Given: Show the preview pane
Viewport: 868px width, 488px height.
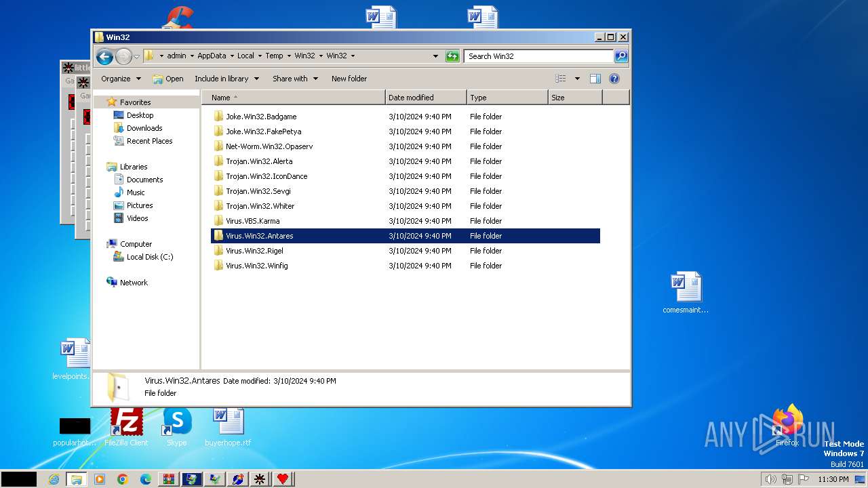Looking at the screenshot, I should pos(595,79).
